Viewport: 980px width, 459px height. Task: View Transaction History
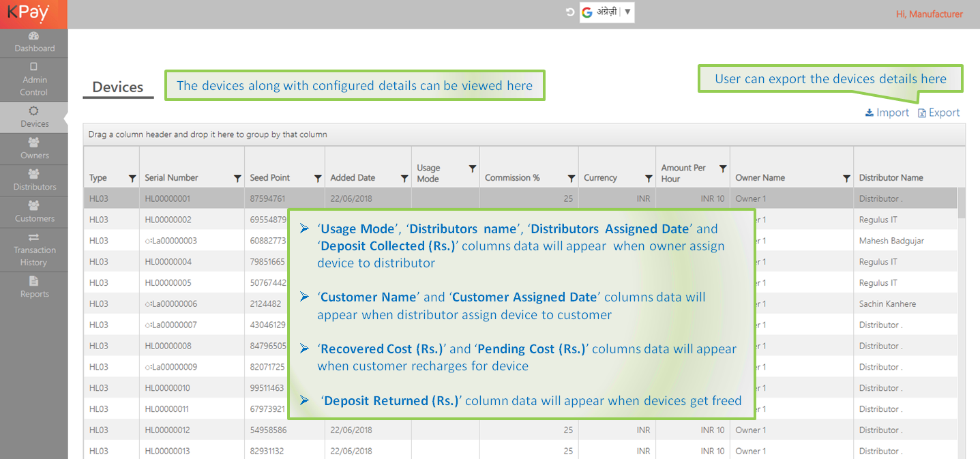[x=34, y=250]
